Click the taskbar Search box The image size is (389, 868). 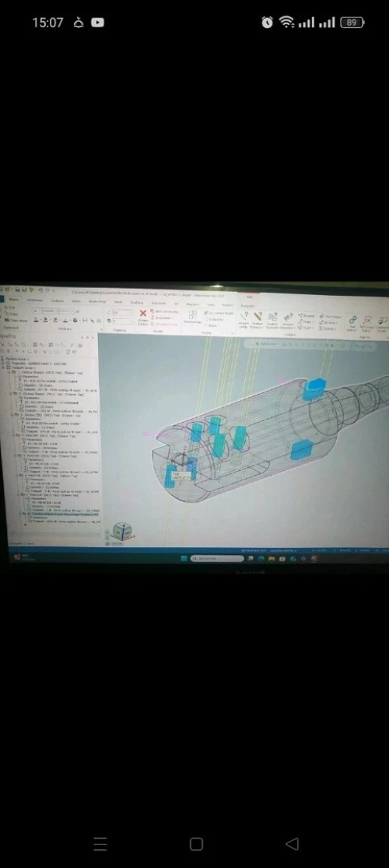click(x=218, y=558)
